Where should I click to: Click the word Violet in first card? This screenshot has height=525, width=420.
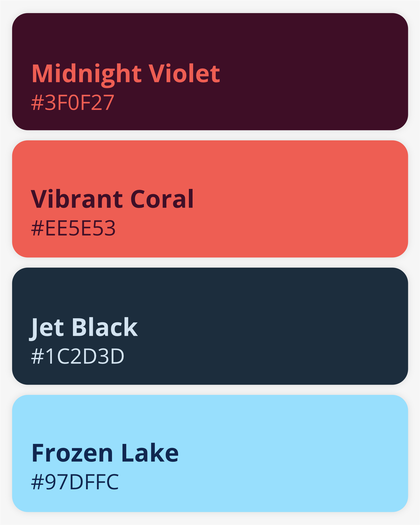point(184,73)
